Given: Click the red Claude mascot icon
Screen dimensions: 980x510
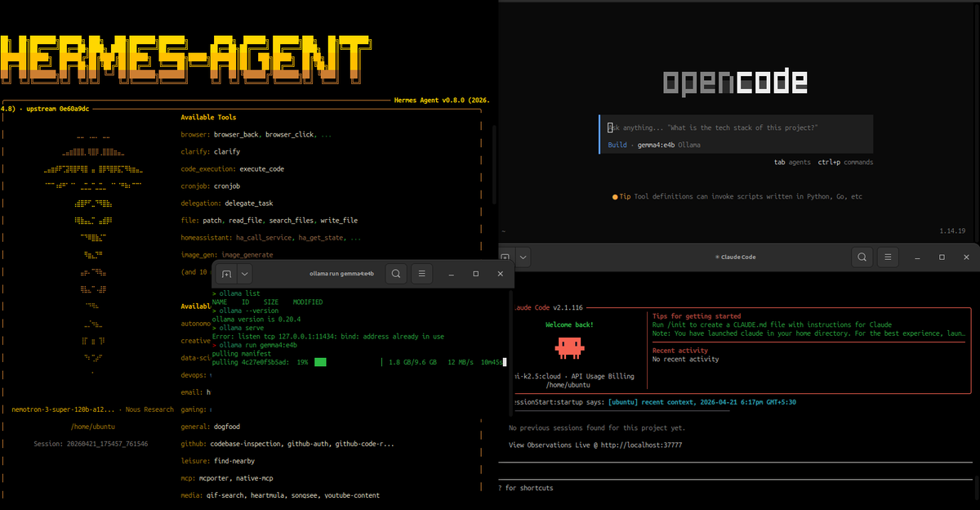Looking at the screenshot, I should (x=569, y=350).
